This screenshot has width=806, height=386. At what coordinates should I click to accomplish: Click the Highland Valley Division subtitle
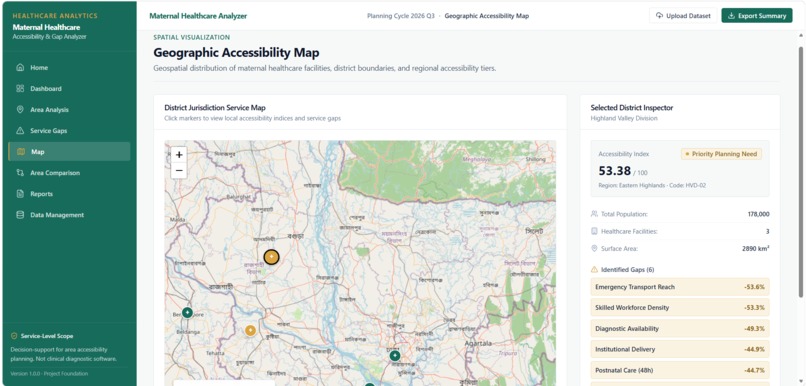click(624, 118)
